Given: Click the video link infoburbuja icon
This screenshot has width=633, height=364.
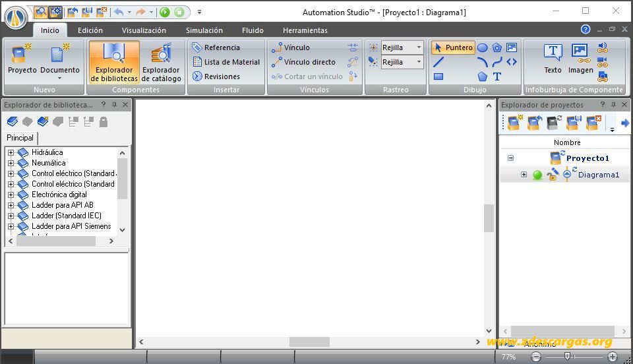Looking at the screenshot, I should (x=602, y=62).
